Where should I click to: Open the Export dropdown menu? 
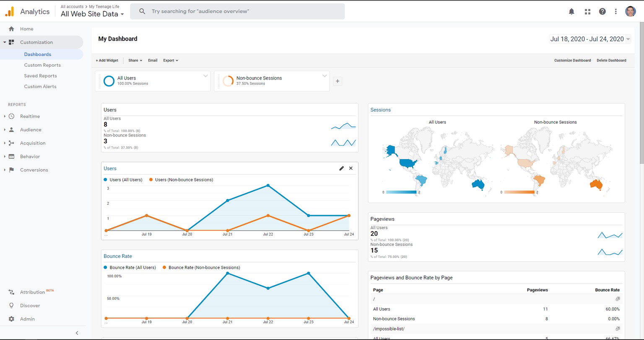[x=171, y=60]
